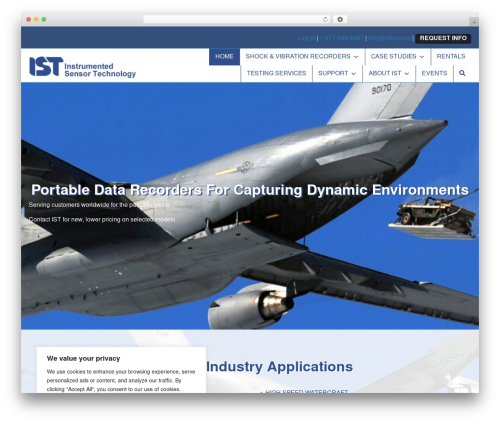The width and height of the screenshot is (500, 423).
Task: Open the Testing Services page
Action: click(276, 73)
